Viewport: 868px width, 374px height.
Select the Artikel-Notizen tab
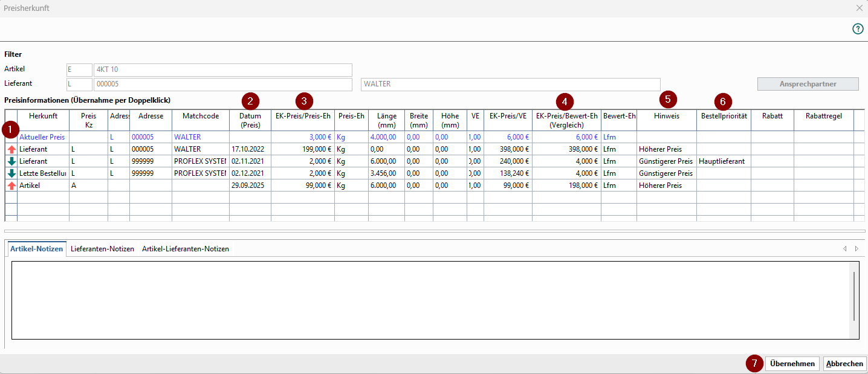(x=37, y=249)
